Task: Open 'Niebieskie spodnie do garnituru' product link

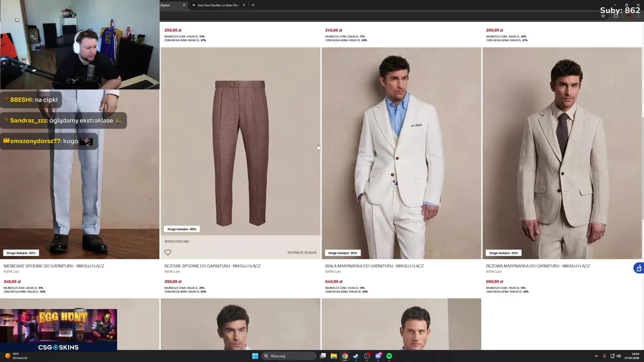Action: click(54, 266)
